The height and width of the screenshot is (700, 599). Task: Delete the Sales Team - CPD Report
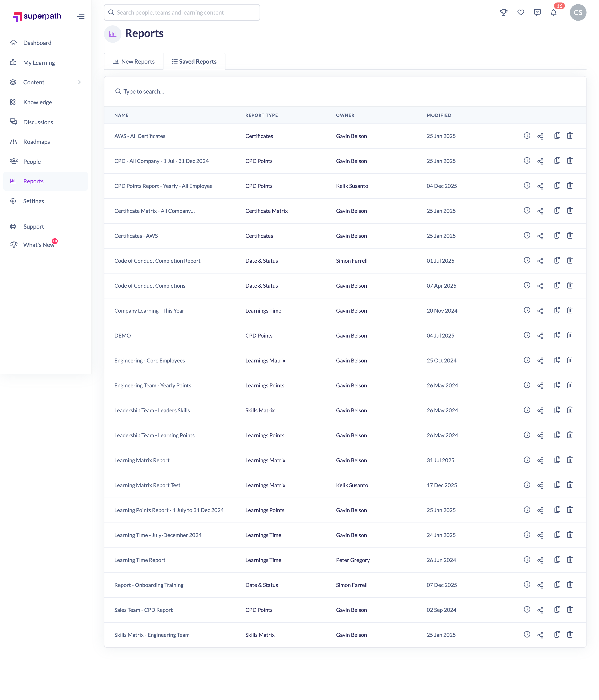[570, 609]
